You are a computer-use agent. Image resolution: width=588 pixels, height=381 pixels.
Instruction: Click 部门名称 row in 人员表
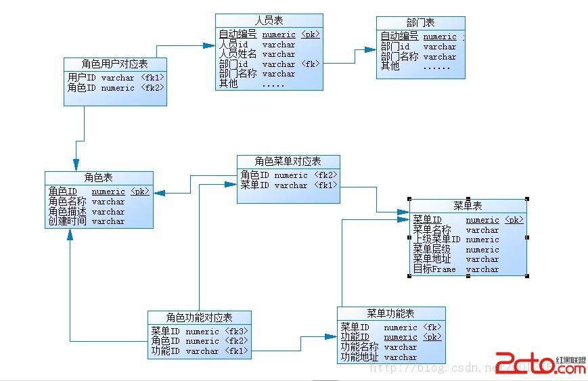[257, 74]
